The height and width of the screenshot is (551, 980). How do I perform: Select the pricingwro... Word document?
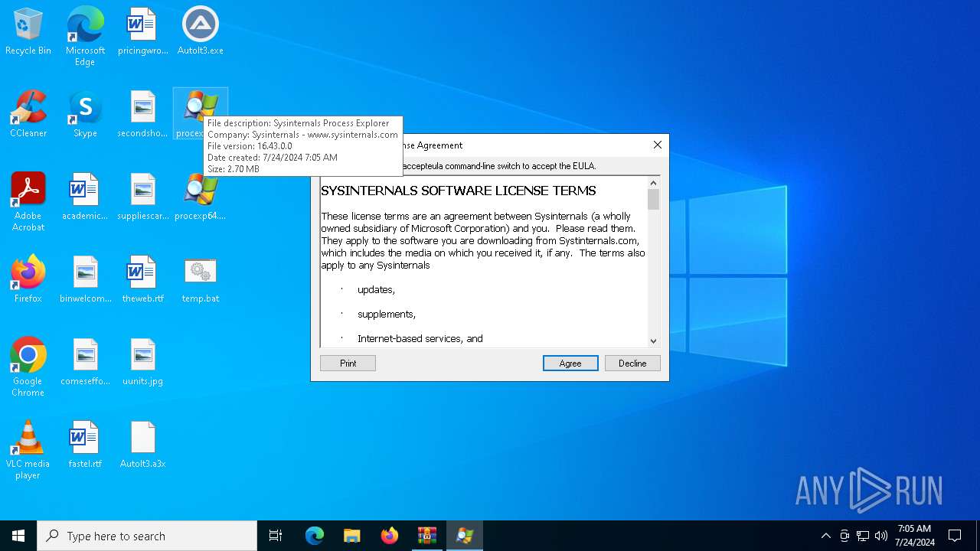tap(142, 31)
